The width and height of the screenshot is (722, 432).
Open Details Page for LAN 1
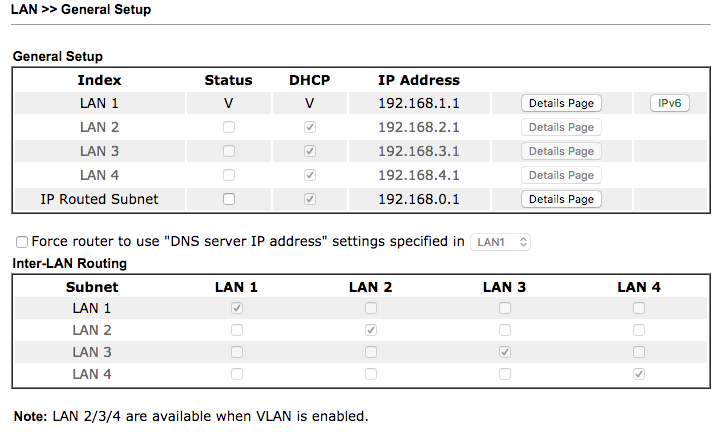[561, 103]
